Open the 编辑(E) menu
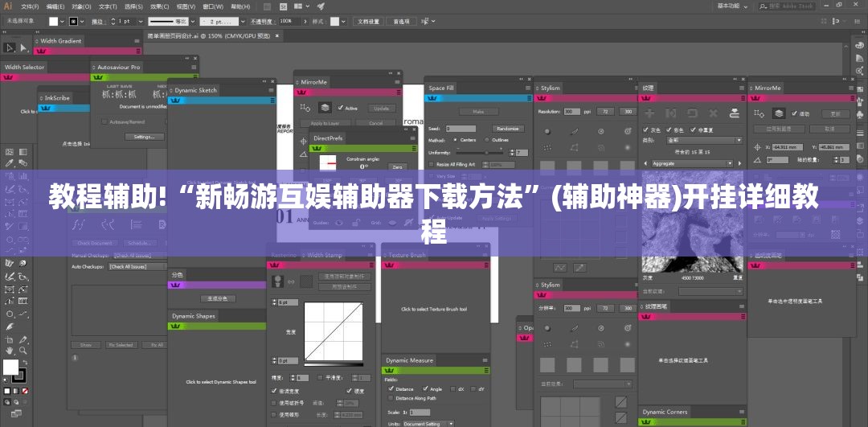 click(x=55, y=6)
